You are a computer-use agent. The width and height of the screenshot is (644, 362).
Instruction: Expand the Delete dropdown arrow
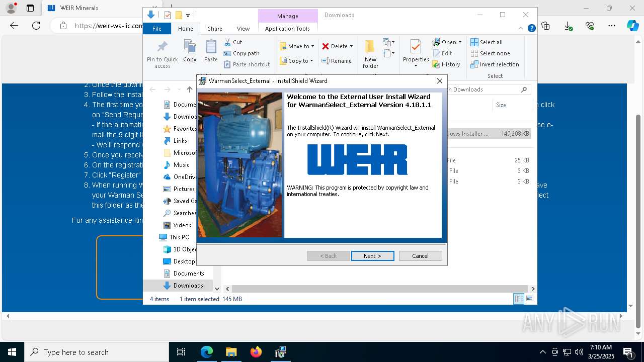coord(351,46)
